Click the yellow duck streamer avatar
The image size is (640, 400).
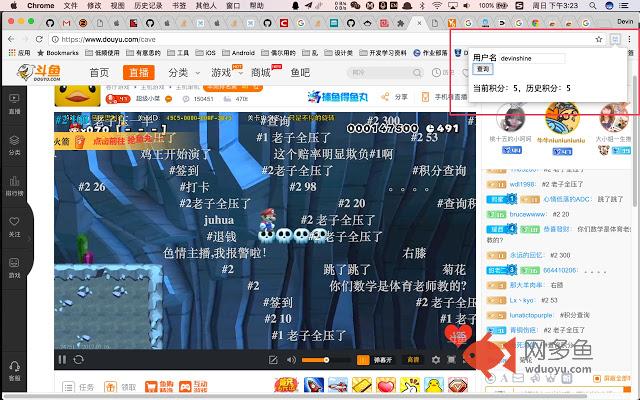(x=78, y=96)
